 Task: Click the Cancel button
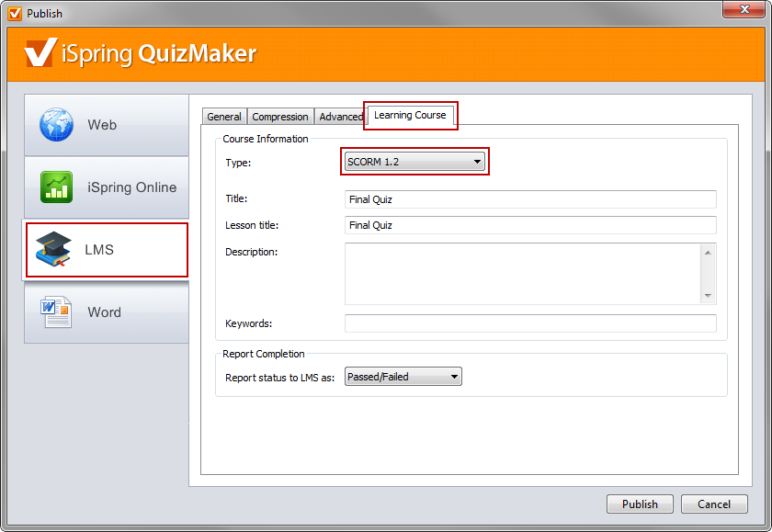pyautogui.click(x=714, y=504)
